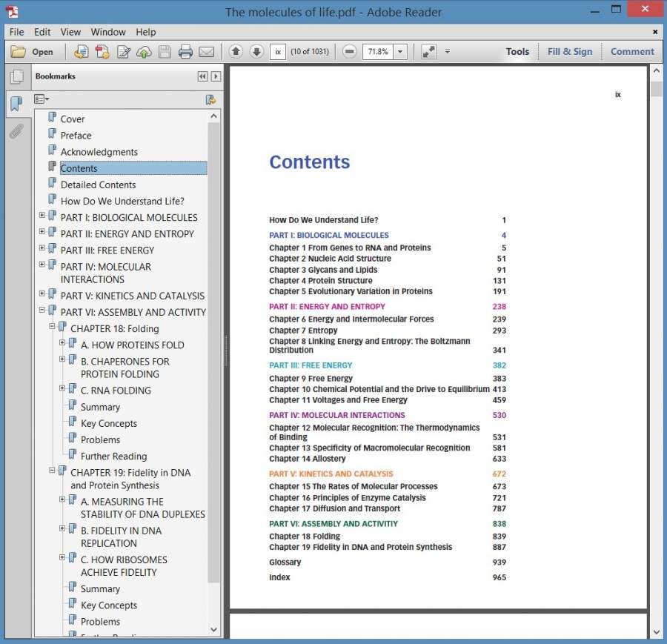Open the View menu
Screen dimensions: 667x644
[x=70, y=32]
